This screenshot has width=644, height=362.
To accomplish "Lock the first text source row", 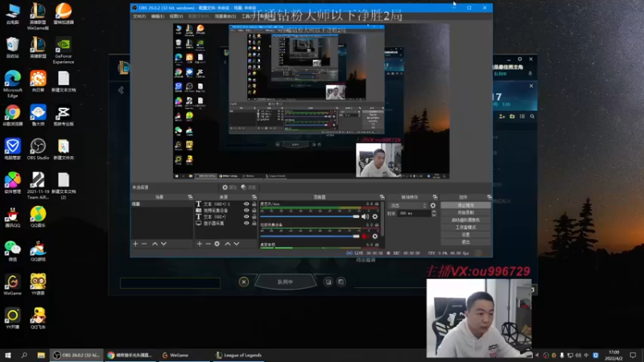I will (254, 204).
